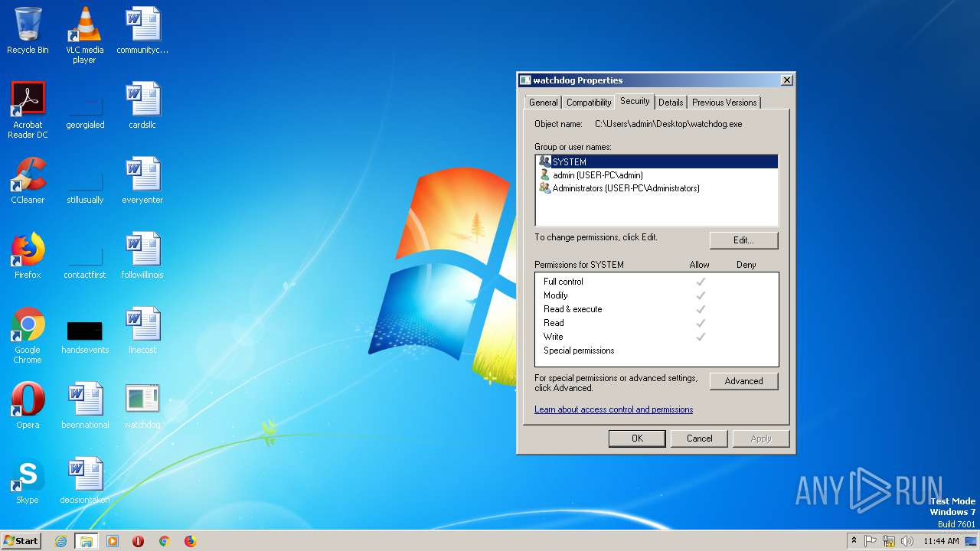Click the Modify Allow checkmark
Image resolution: width=980 pixels, height=551 pixels.
[x=700, y=295]
